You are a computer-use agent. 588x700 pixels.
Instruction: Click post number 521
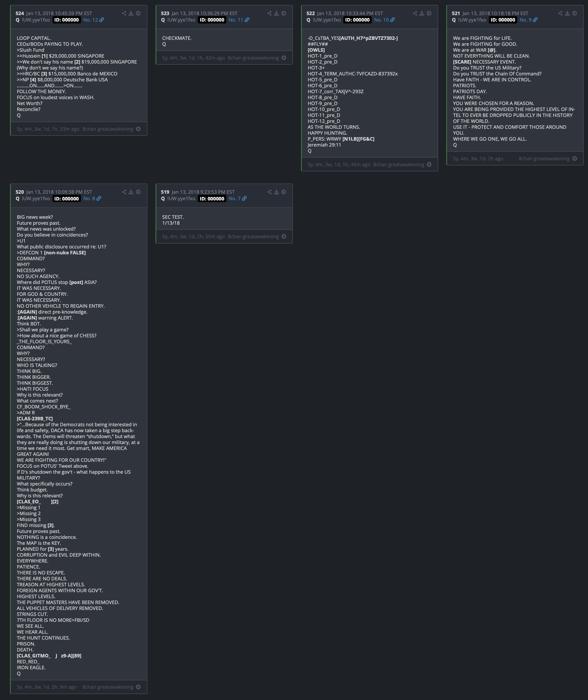pyautogui.click(x=456, y=13)
